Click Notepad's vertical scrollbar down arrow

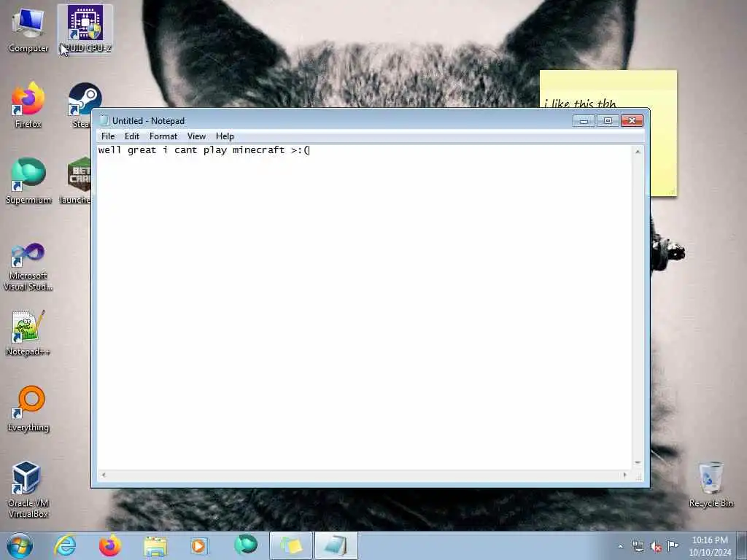tap(638, 463)
